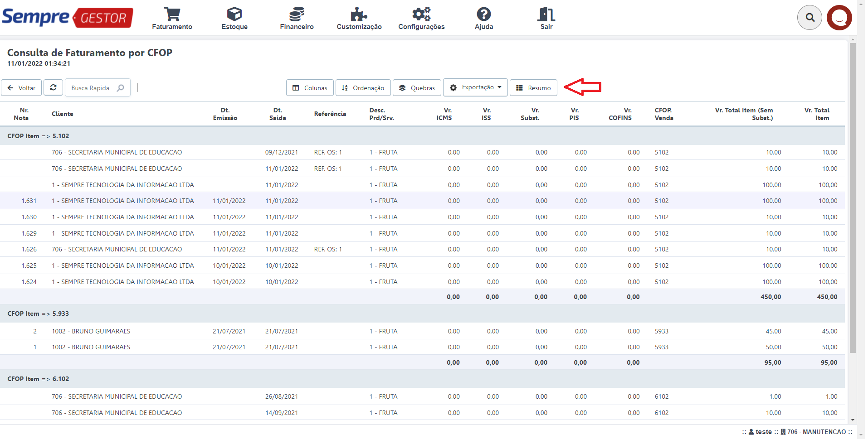Sort by Nr. Nota column header
868x439 pixels.
[x=21, y=114]
